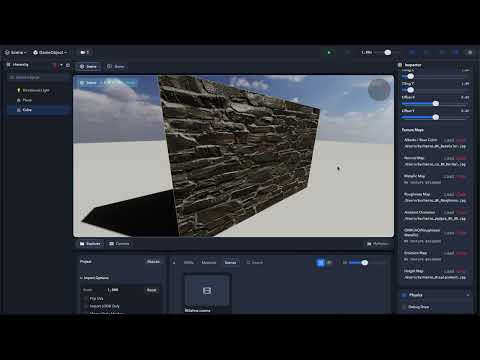Open the Console tab
This screenshot has height=360, width=480.
click(119, 244)
